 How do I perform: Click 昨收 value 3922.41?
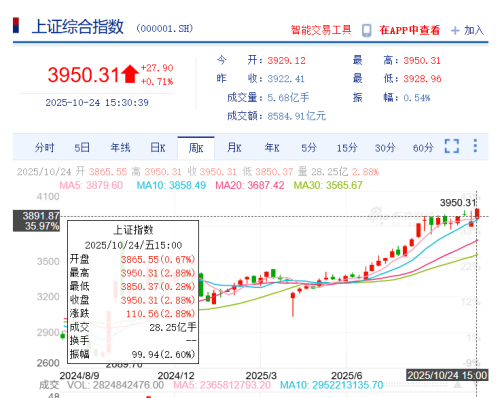tap(286, 79)
